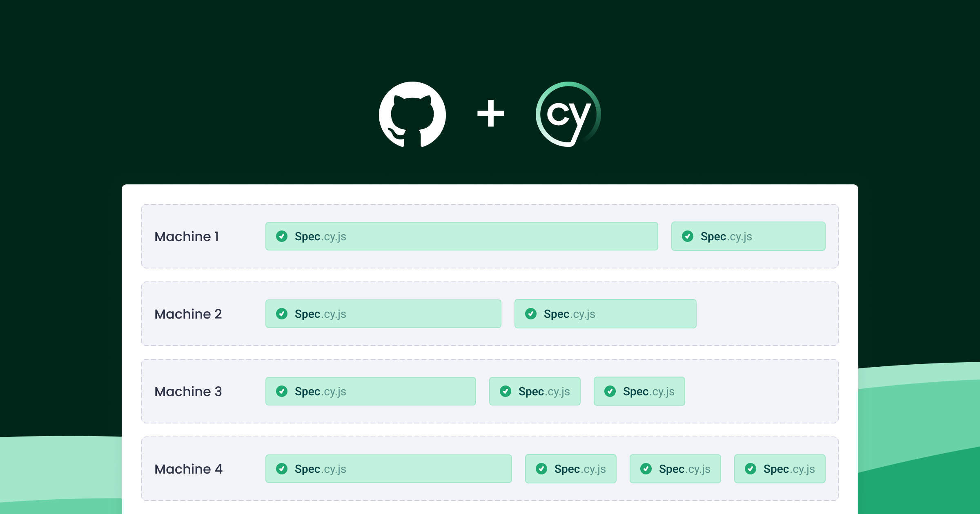The width and height of the screenshot is (980, 514).
Task: Open the first Spec.cy.js bar in Machine 3
Action: [370, 391]
